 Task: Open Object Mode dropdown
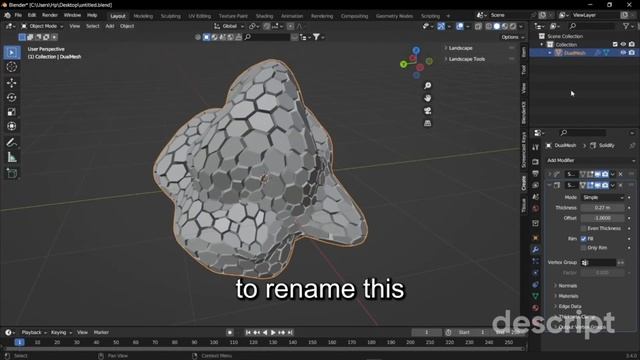pos(42,26)
